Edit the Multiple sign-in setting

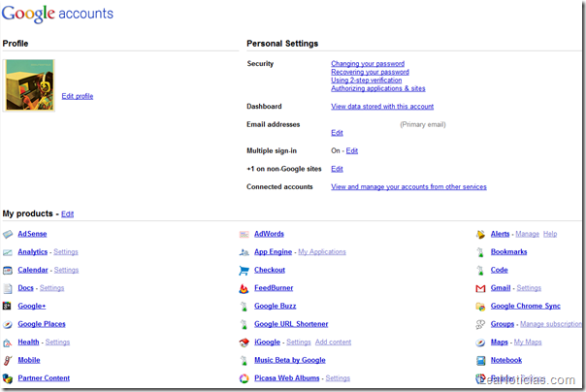coord(351,150)
